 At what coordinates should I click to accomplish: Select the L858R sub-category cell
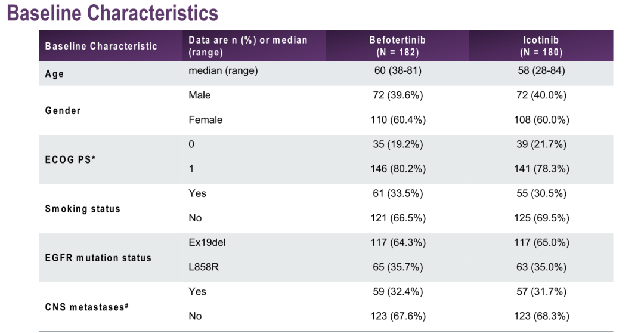[203, 267]
